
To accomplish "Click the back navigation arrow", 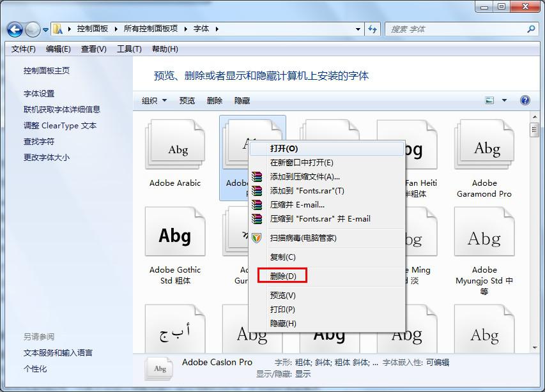I will click(14, 29).
